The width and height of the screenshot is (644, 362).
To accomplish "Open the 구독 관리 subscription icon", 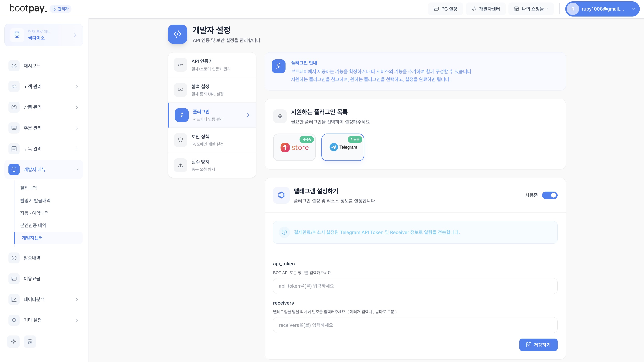I will (x=14, y=149).
